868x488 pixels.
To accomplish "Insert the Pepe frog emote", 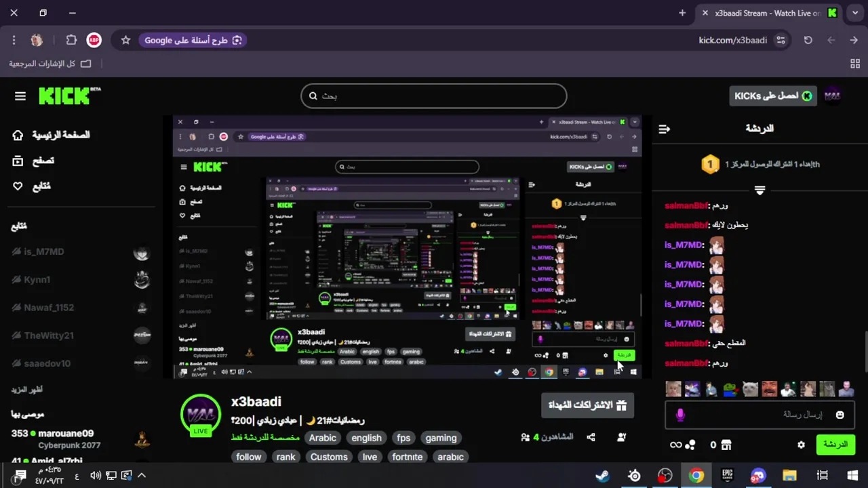I will (x=730, y=389).
